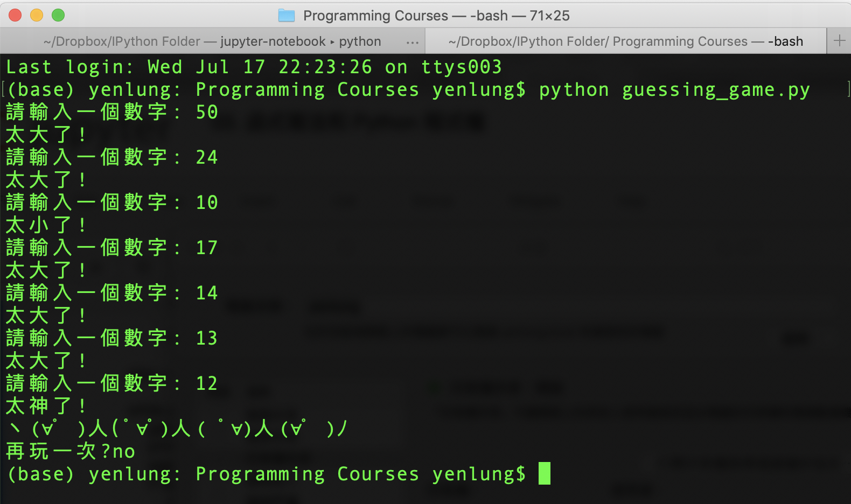The height and width of the screenshot is (504, 851).
Task: Click the guess value 50
Action: coord(207,112)
